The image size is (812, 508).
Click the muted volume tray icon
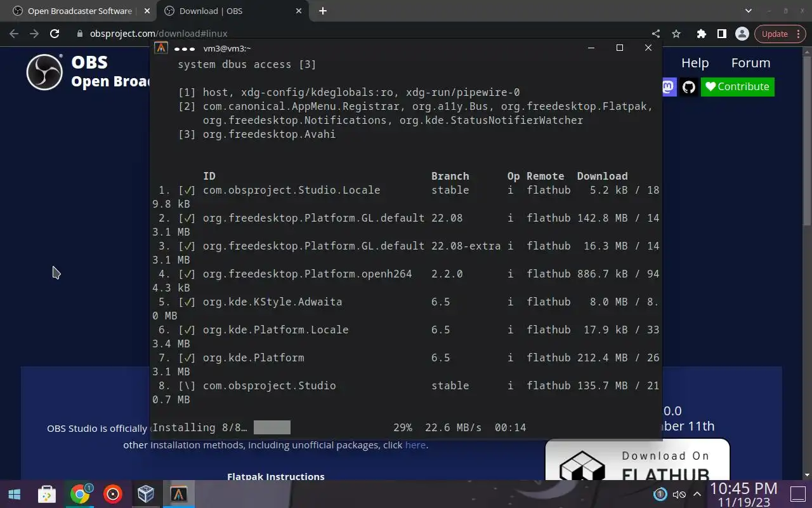point(679,494)
